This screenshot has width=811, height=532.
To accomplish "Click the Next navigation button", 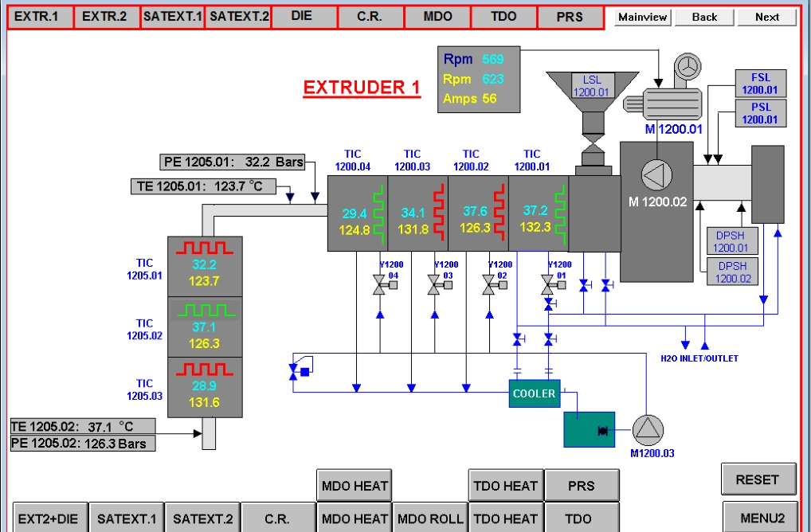I will (766, 17).
